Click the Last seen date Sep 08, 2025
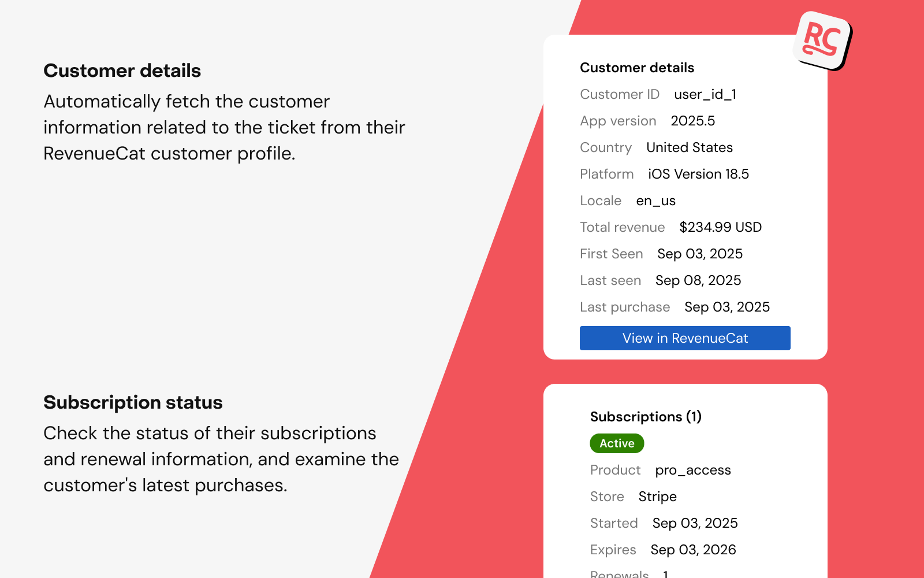 698,280
